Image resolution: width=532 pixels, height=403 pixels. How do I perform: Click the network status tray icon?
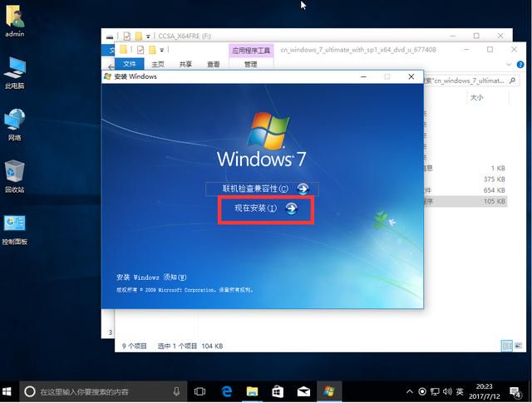[435, 392]
